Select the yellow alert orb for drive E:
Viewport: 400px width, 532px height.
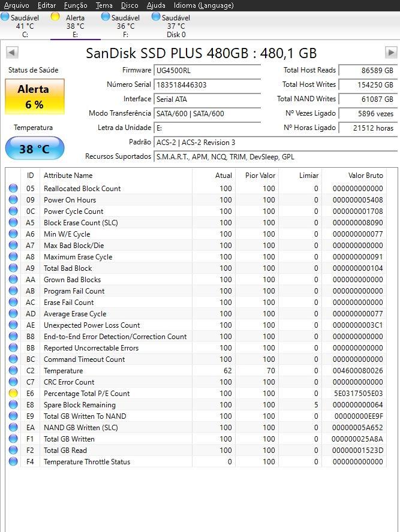point(55,17)
